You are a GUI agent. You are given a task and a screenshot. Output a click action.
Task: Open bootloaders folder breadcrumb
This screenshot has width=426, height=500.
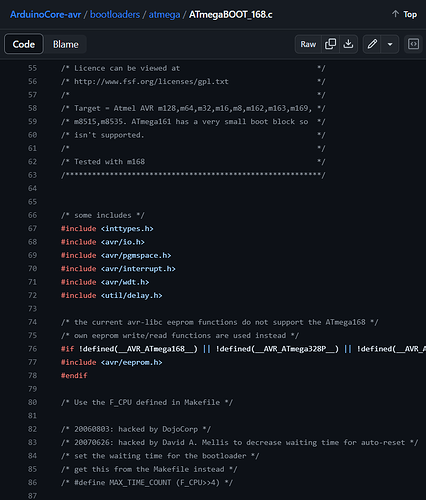pos(115,15)
